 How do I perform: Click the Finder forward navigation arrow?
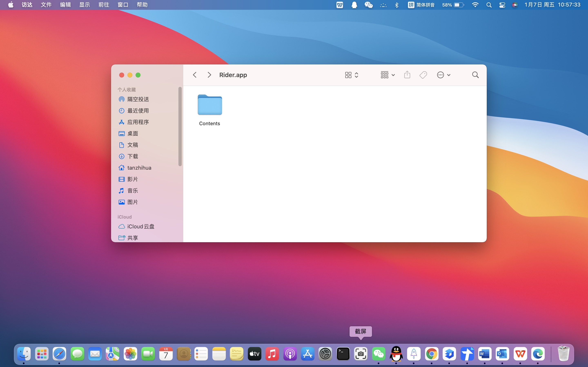(x=209, y=75)
